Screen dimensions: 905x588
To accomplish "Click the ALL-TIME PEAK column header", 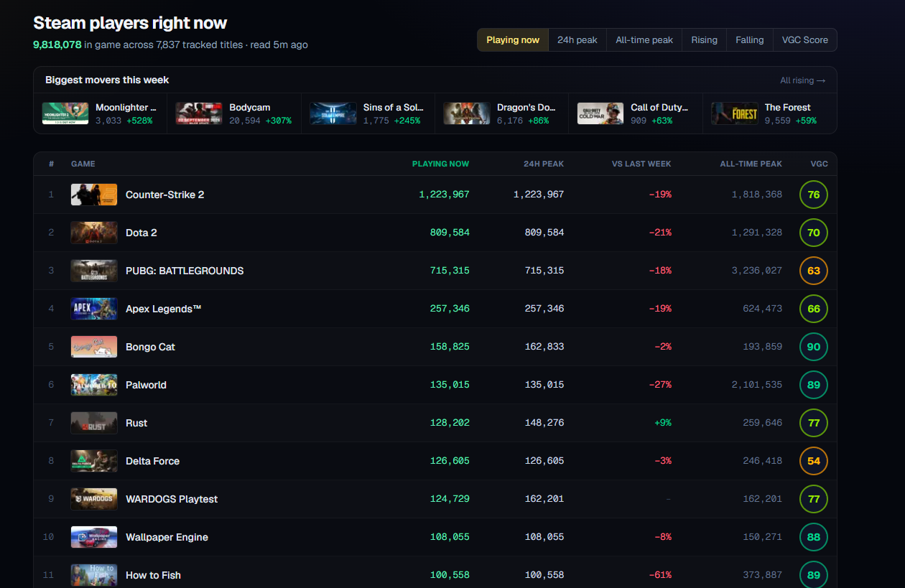I will [x=751, y=164].
